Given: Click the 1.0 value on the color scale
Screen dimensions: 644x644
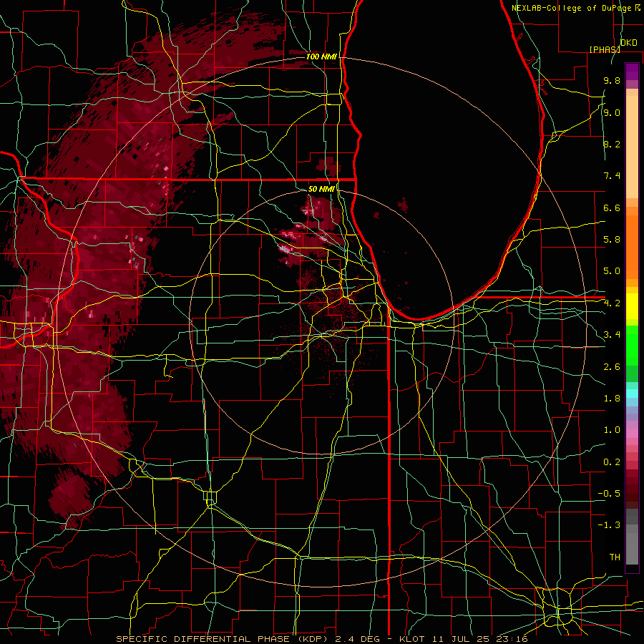Looking at the screenshot, I should point(612,430).
